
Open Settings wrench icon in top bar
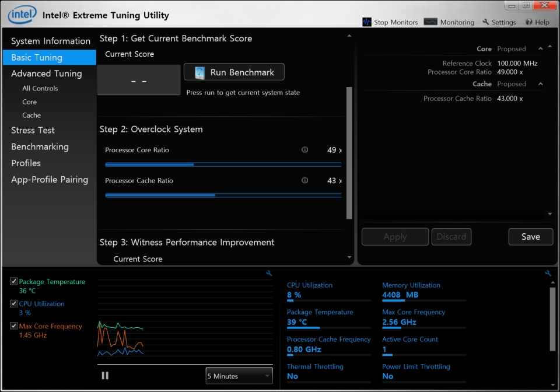click(486, 22)
